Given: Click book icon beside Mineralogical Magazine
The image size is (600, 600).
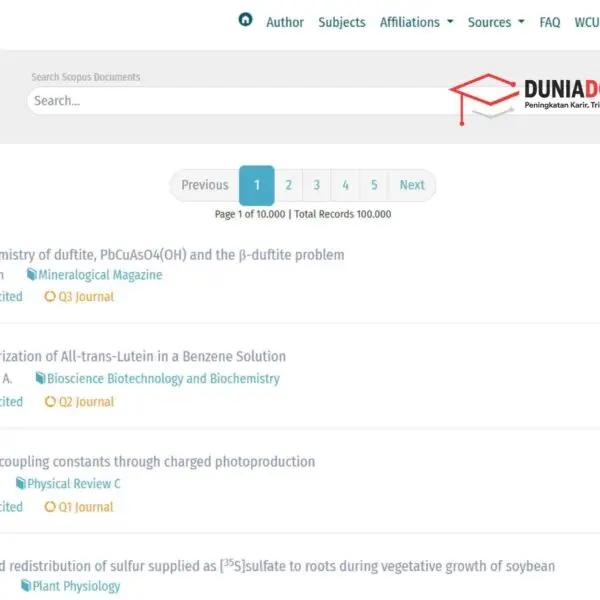Looking at the screenshot, I should pos(32,274).
